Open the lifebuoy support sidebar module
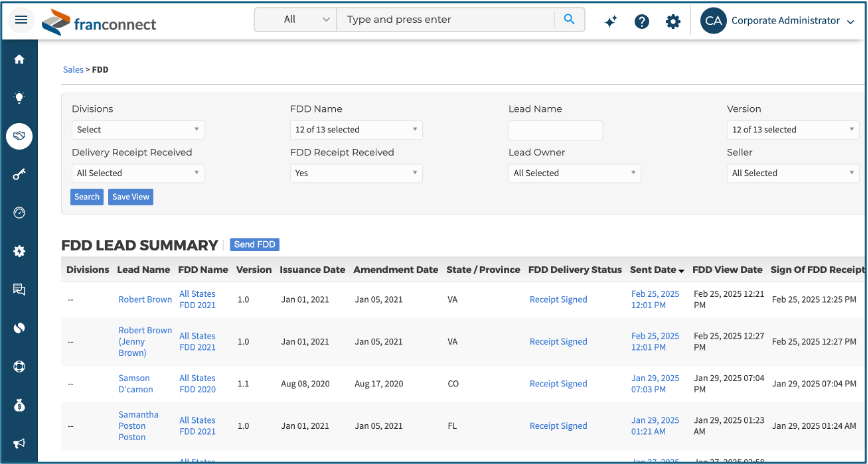 (x=19, y=367)
